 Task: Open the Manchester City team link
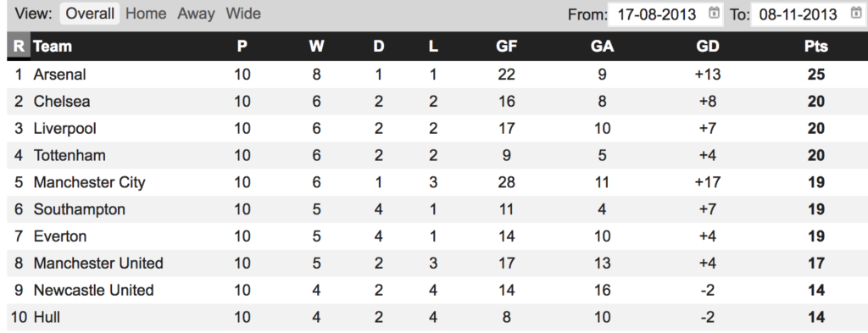coord(89,182)
